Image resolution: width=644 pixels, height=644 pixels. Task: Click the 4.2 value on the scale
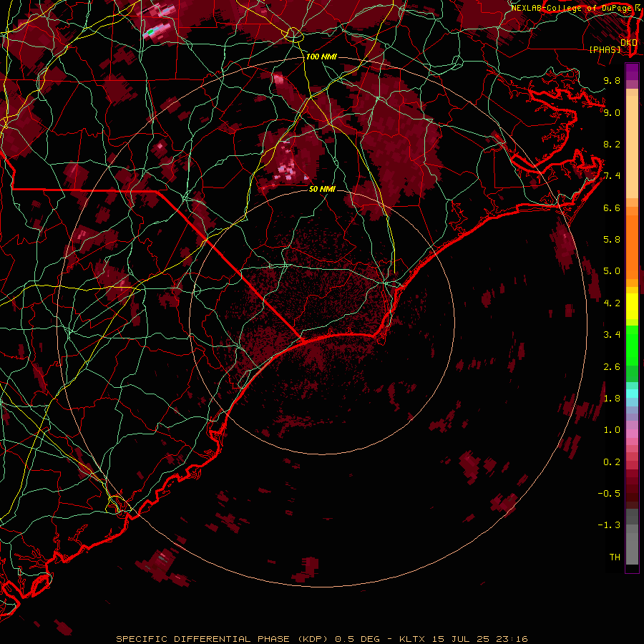pyautogui.click(x=612, y=303)
